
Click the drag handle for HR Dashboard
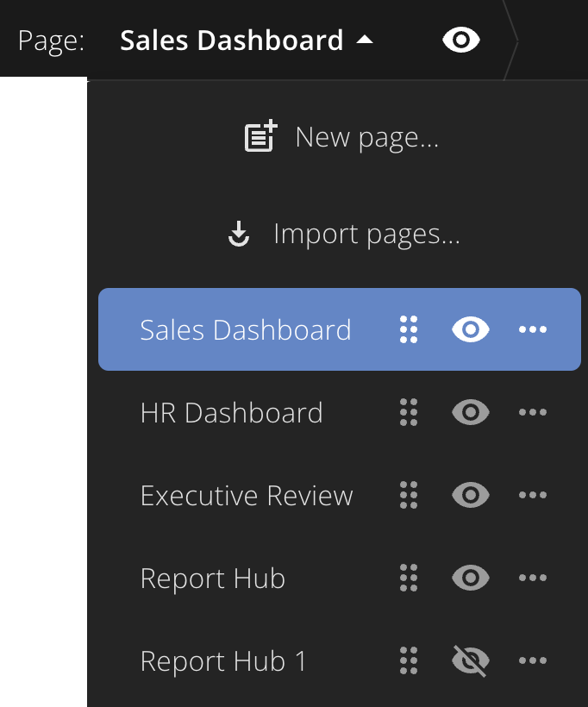(409, 412)
